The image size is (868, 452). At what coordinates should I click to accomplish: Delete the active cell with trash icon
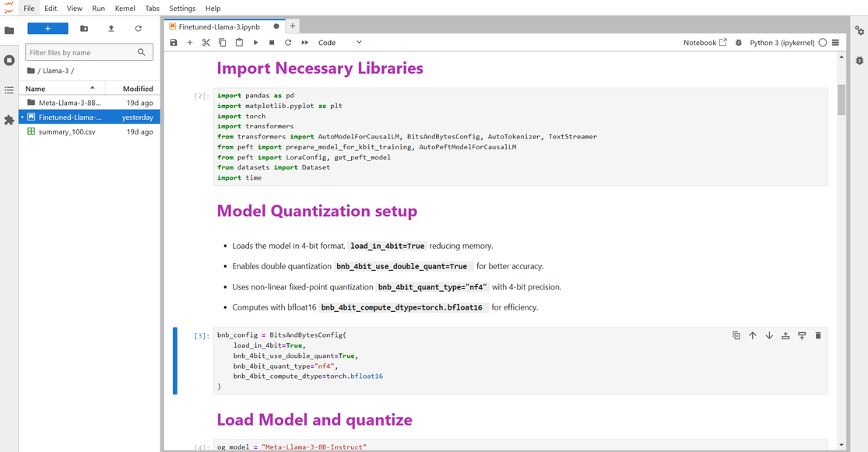tap(818, 335)
